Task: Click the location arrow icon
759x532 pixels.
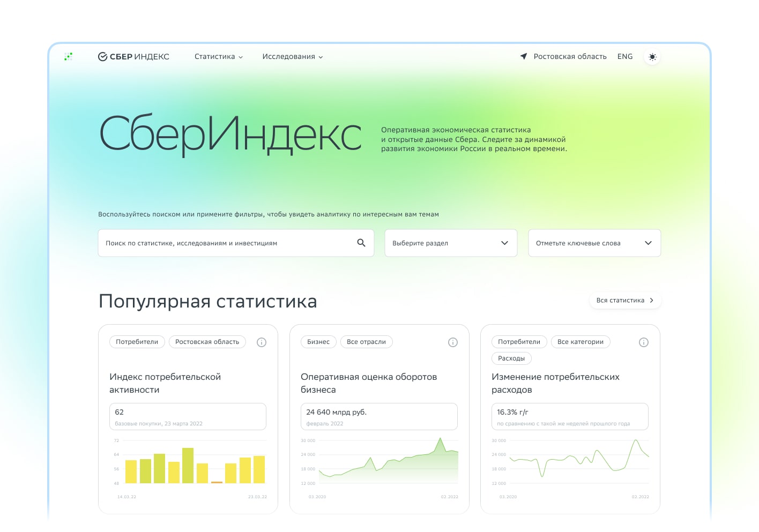Action: [524, 56]
